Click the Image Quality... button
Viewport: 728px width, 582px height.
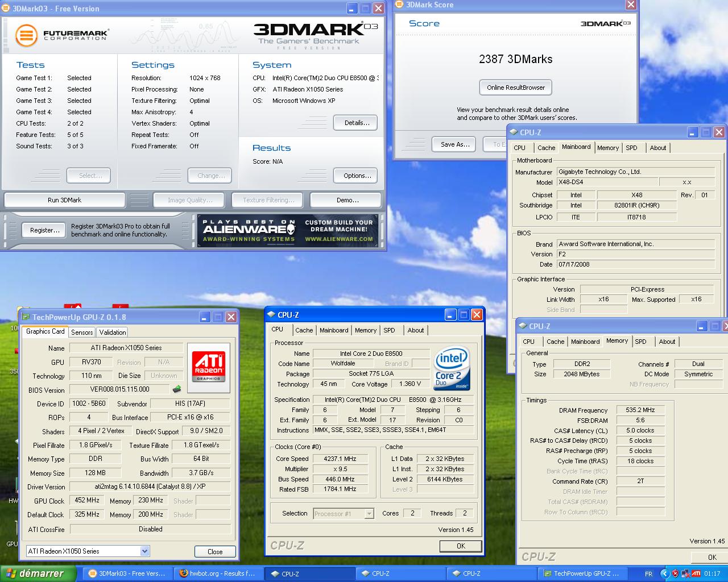190,200
